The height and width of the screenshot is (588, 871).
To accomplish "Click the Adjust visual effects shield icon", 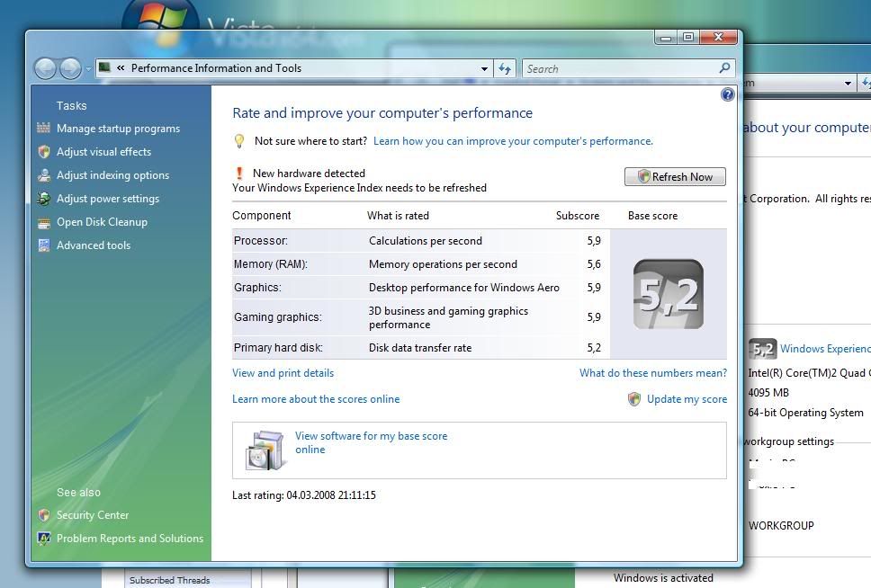I will 44,152.
